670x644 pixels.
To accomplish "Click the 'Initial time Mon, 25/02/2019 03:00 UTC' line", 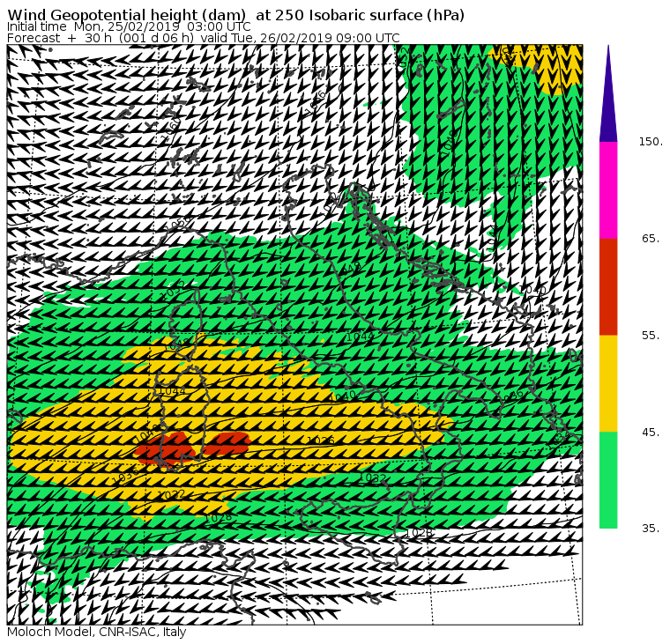I will 129,26.
